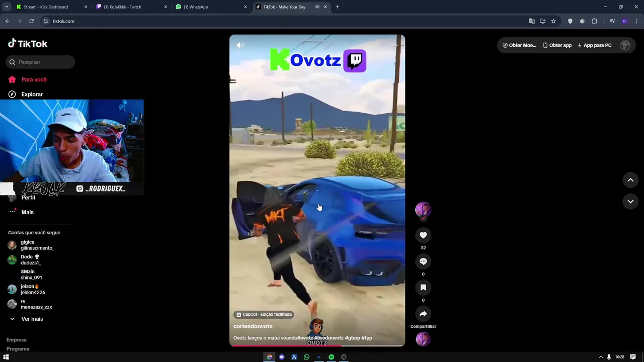Open followed account gigica

(31, 245)
